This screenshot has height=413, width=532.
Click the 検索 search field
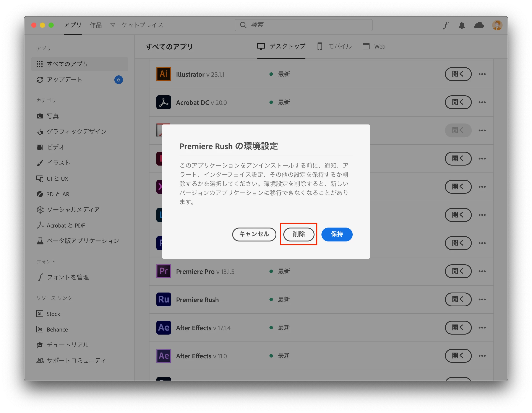pyautogui.click(x=303, y=25)
